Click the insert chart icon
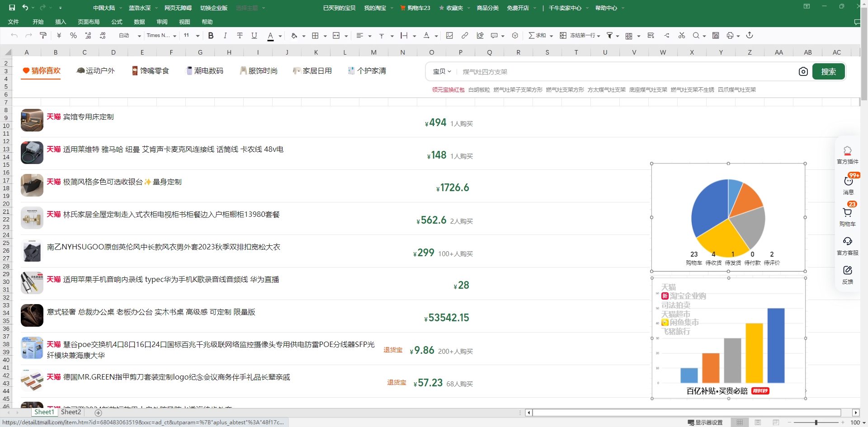 click(x=480, y=35)
